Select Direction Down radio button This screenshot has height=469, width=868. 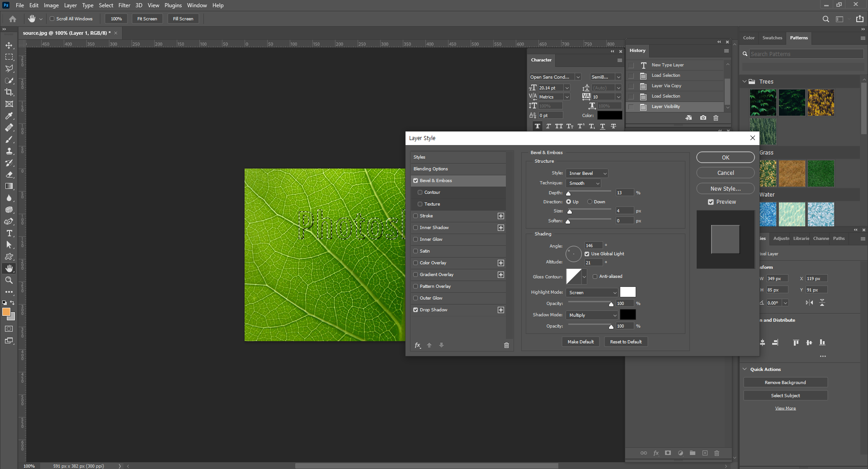[590, 202]
